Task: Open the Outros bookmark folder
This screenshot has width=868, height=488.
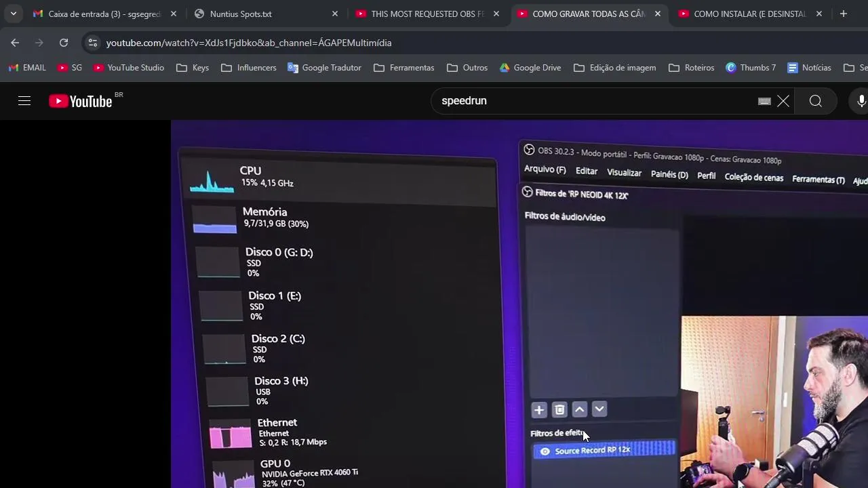Action: click(x=467, y=68)
